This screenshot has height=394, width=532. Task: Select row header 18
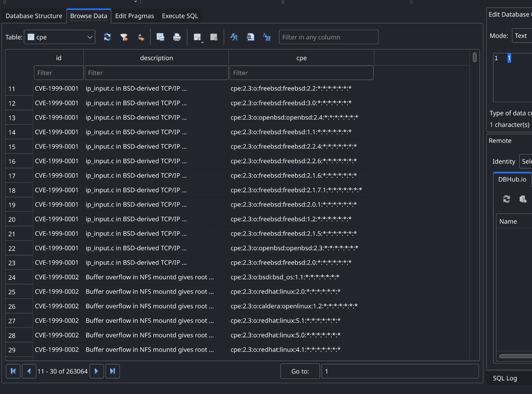(x=19, y=190)
